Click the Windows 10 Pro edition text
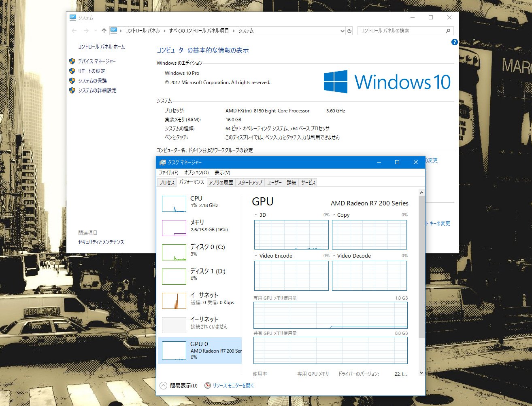Image resolution: width=532 pixels, height=406 pixels. point(182,73)
